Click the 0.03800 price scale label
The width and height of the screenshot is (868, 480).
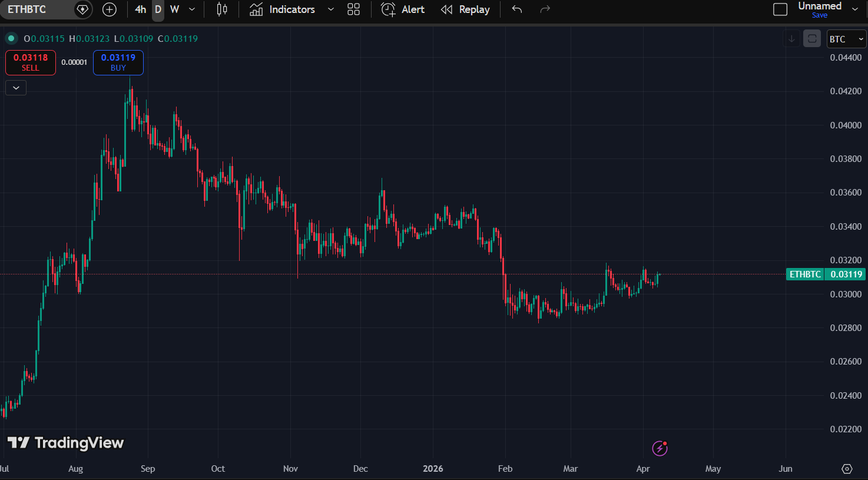[x=846, y=159]
